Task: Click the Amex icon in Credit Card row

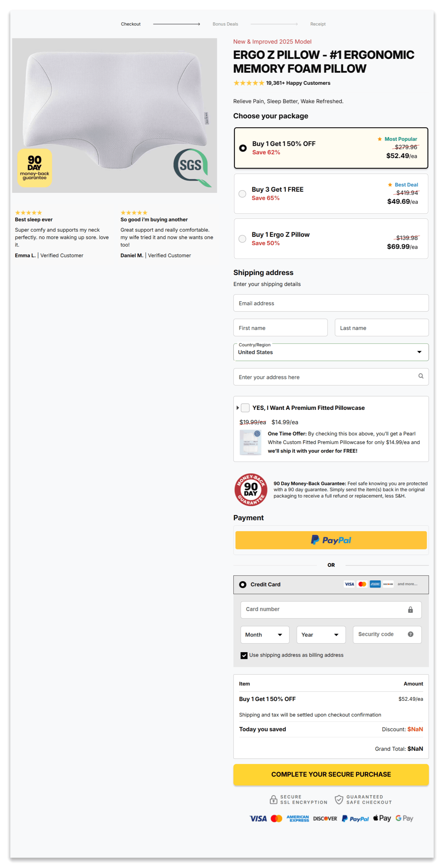Action: (x=375, y=584)
